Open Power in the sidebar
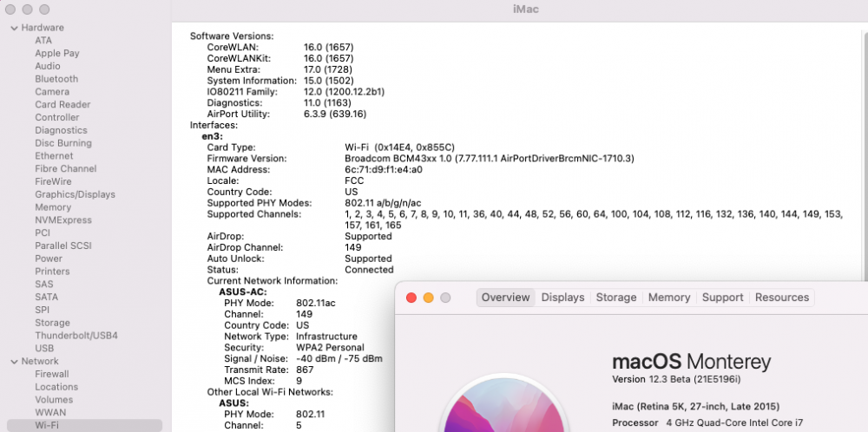Image resolution: width=868 pixels, height=432 pixels. (x=49, y=259)
